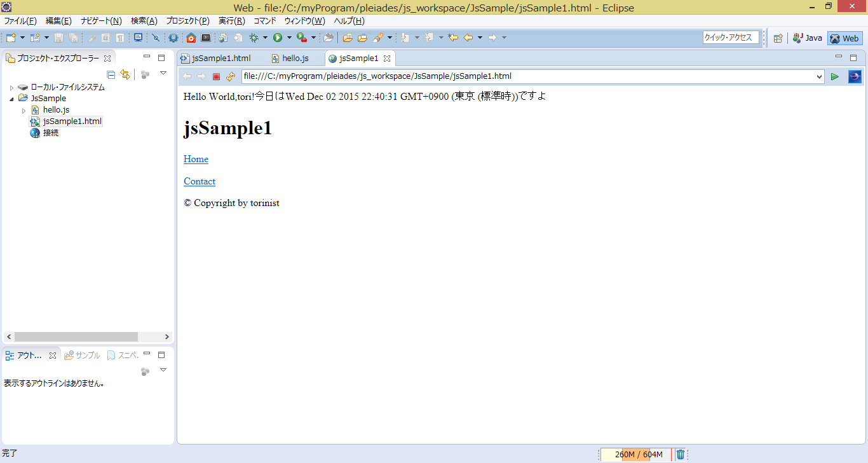Stop loading the page in the browser

pos(216,76)
